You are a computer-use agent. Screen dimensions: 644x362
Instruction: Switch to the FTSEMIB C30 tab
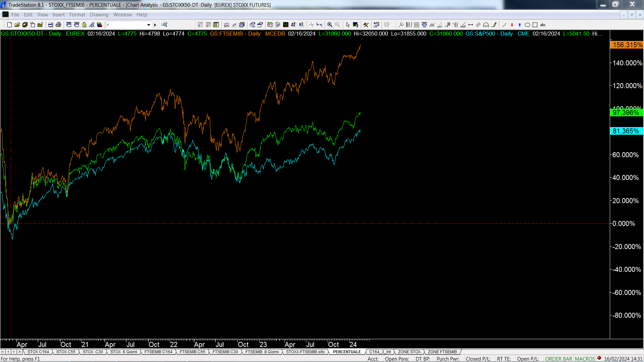click(225, 352)
